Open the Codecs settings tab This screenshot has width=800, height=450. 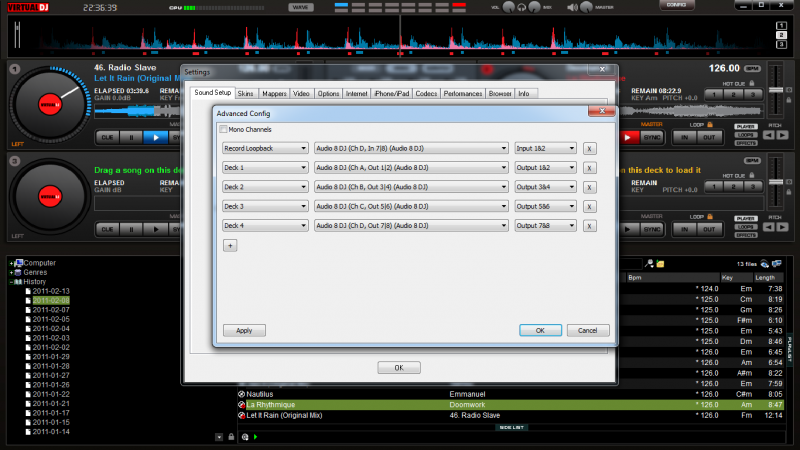click(x=426, y=93)
